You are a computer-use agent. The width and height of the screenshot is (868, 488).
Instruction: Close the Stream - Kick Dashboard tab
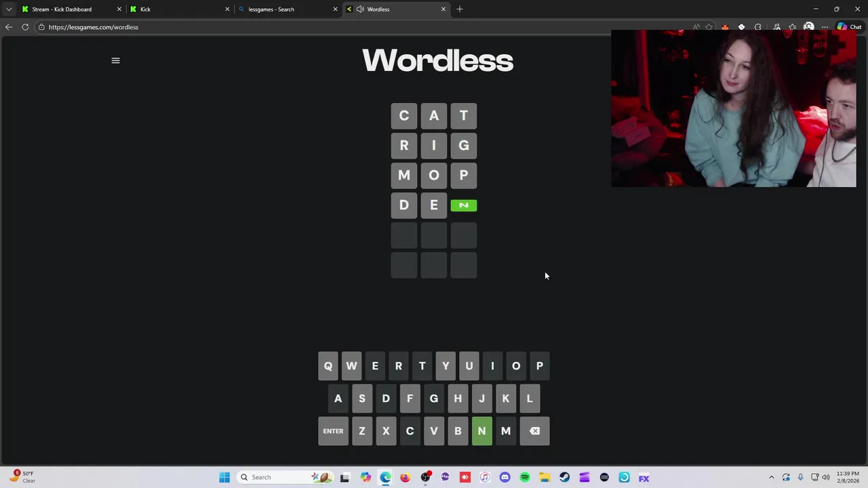(119, 9)
